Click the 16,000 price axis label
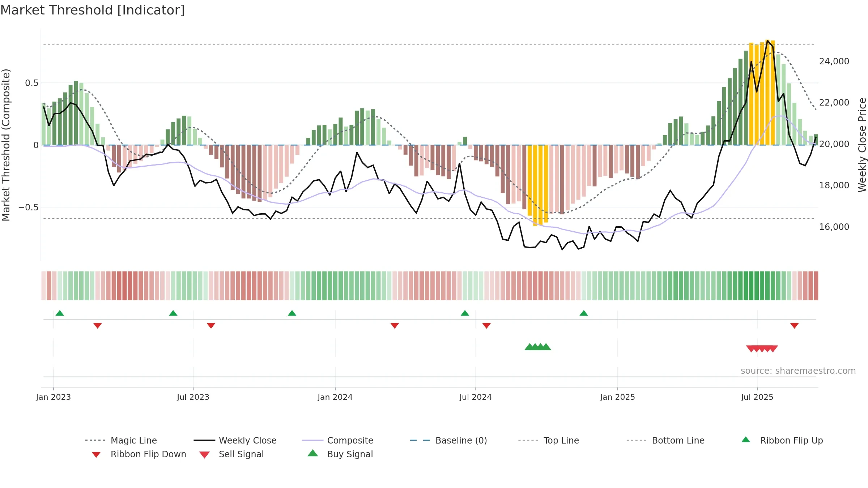This screenshot has height=488, width=868. (x=834, y=227)
